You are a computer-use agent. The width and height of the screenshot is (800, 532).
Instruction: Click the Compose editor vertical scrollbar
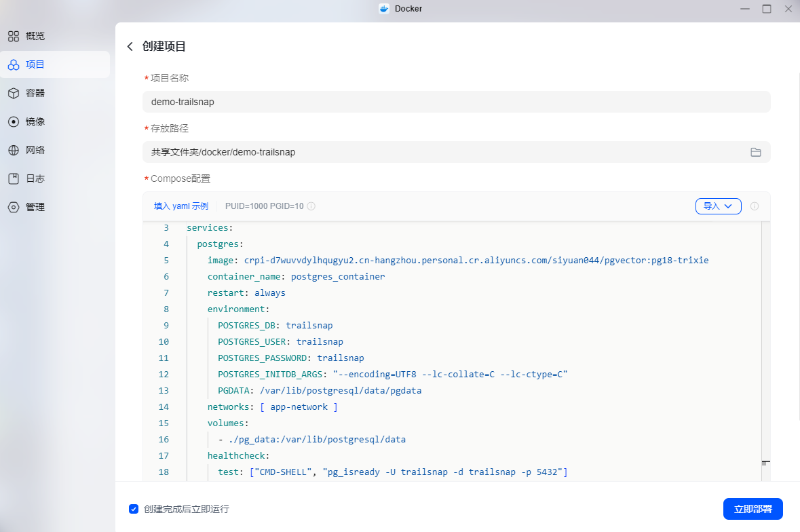pyautogui.click(x=766, y=351)
